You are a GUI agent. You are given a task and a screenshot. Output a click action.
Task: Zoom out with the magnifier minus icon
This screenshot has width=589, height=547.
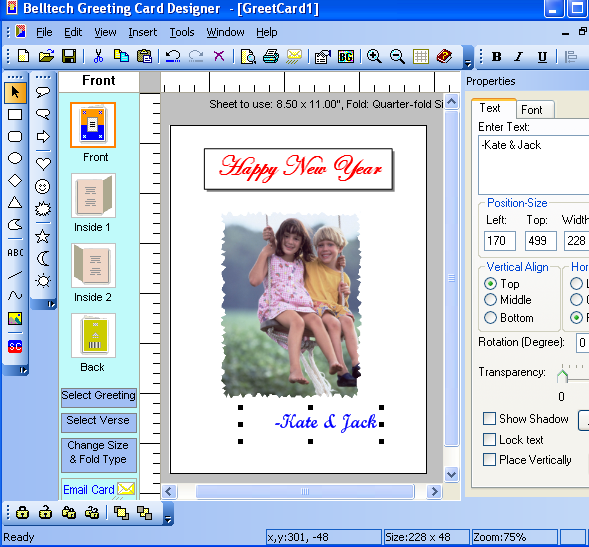click(397, 56)
